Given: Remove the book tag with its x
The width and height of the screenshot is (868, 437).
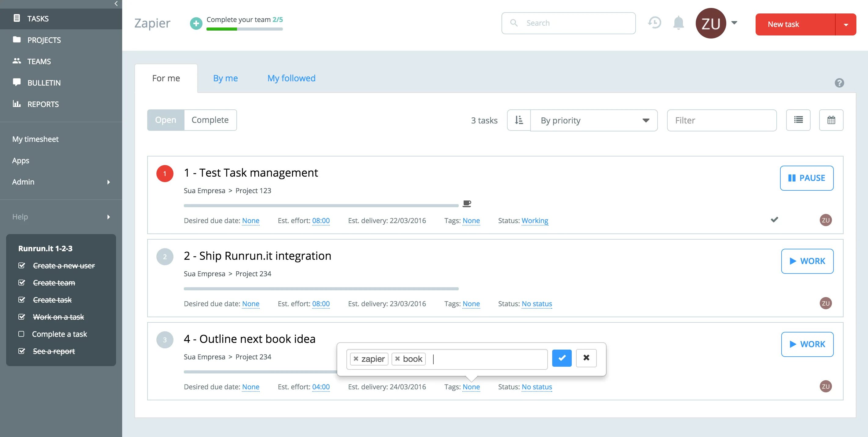Looking at the screenshot, I should tap(398, 359).
